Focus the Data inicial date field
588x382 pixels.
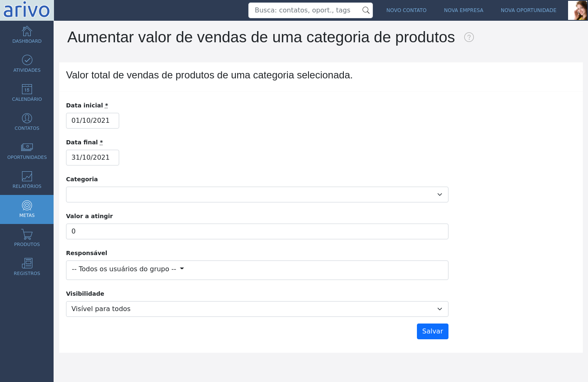pos(93,121)
